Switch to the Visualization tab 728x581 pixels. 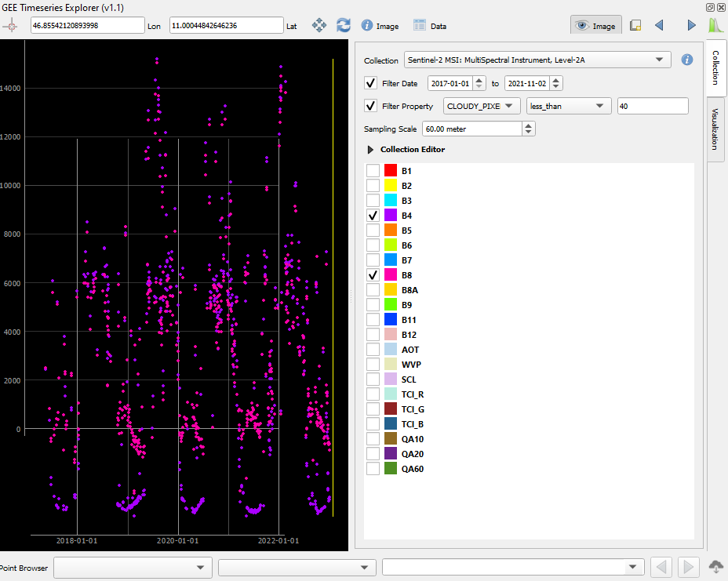(x=715, y=129)
